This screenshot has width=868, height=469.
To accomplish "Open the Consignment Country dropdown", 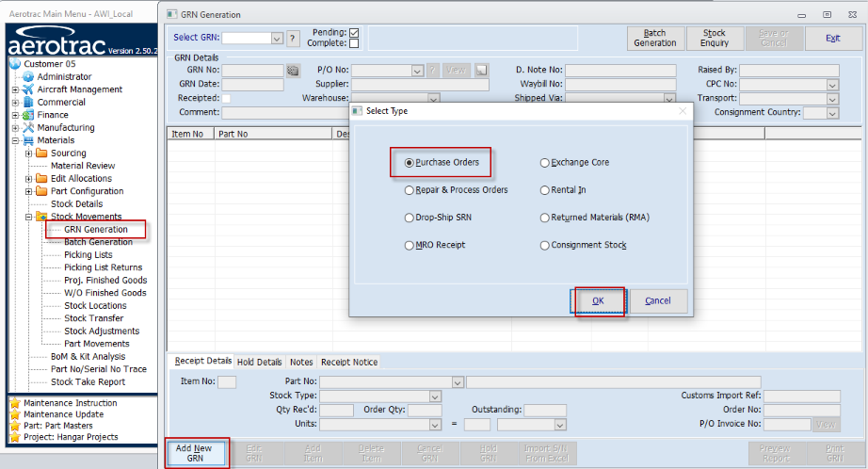I will [832, 113].
